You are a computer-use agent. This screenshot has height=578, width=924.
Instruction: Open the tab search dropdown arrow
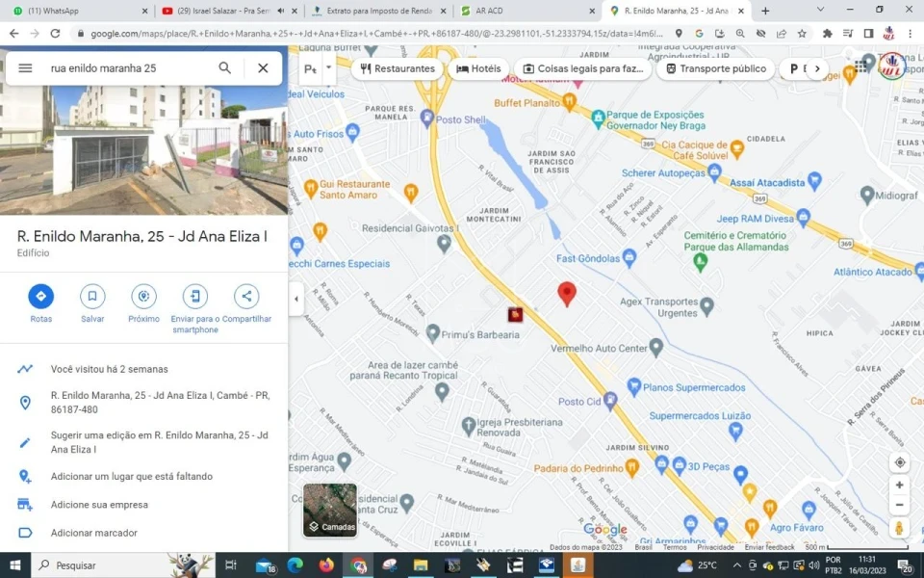pyautogui.click(x=820, y=10)
